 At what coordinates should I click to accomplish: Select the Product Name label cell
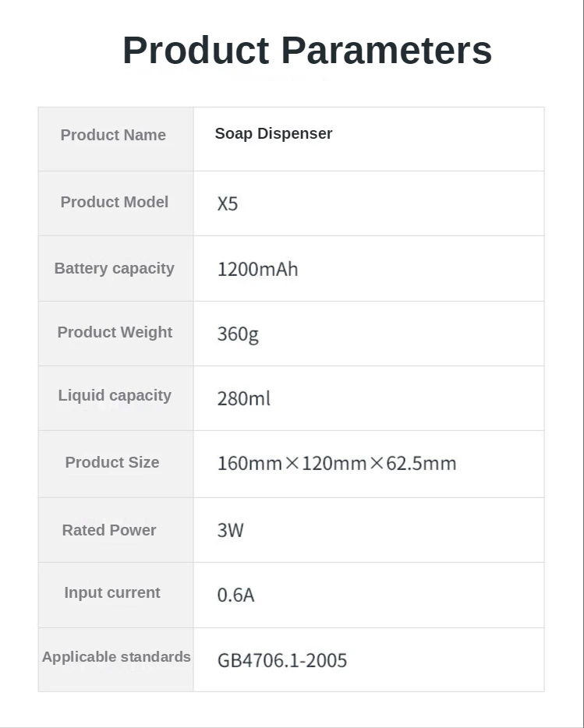(113, 135)
